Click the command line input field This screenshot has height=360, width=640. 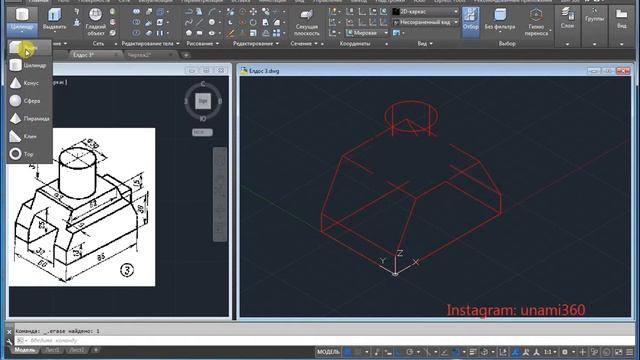pos(324,340)
